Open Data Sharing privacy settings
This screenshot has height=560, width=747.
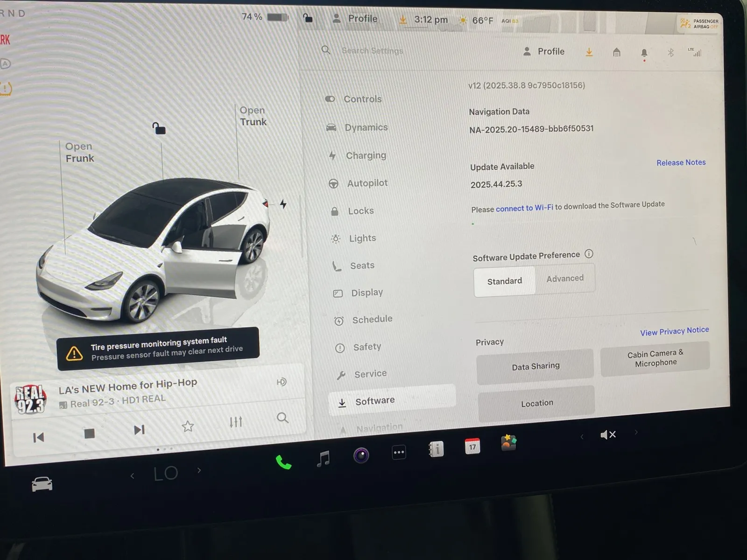pos(535,366)
